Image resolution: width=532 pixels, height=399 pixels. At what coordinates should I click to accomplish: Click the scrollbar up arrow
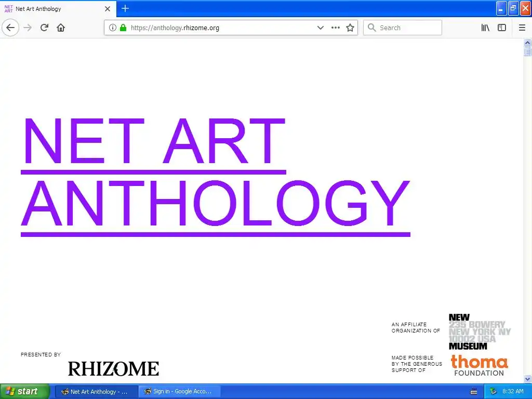pos(527,43)
